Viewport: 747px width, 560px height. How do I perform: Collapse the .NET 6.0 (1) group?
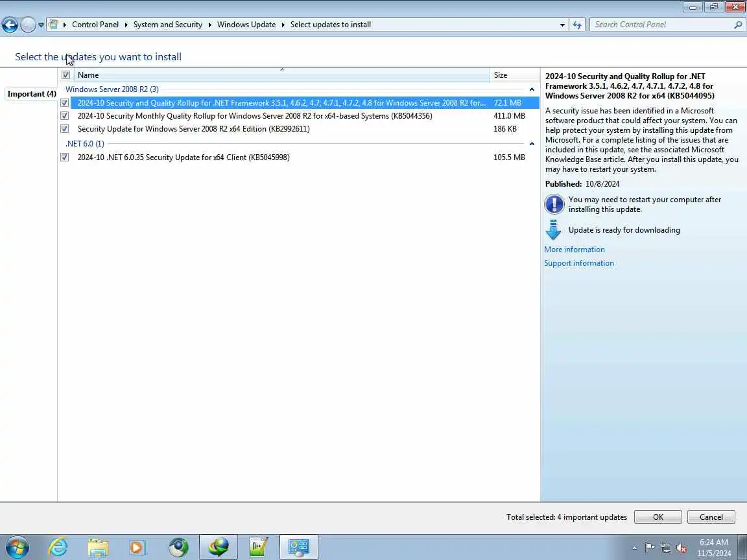(x=532, y=144)
